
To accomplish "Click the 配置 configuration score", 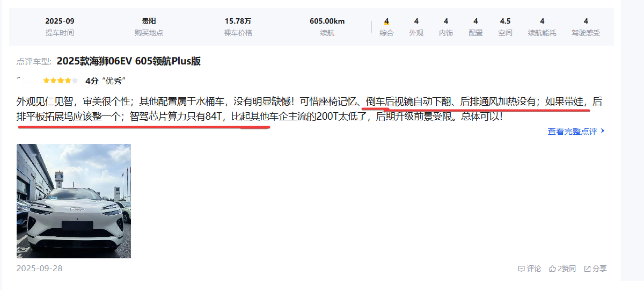I will 475,21.
